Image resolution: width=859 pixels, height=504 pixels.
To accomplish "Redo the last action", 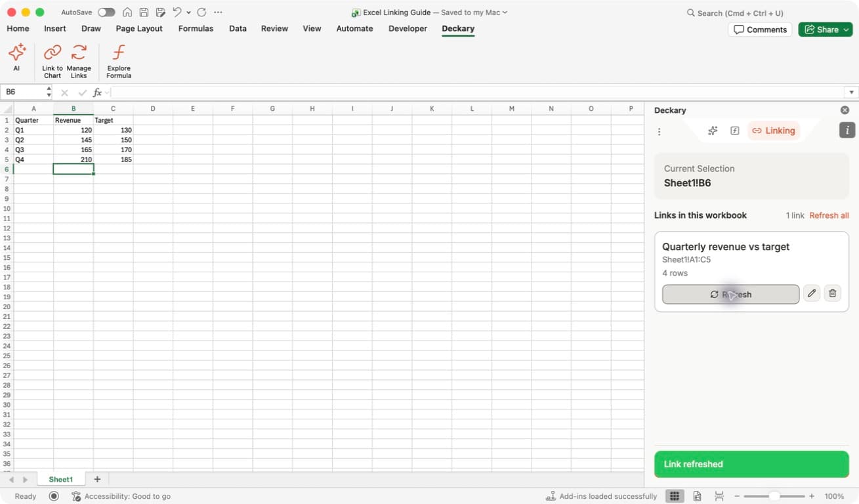I will click(x=201, y=12).
